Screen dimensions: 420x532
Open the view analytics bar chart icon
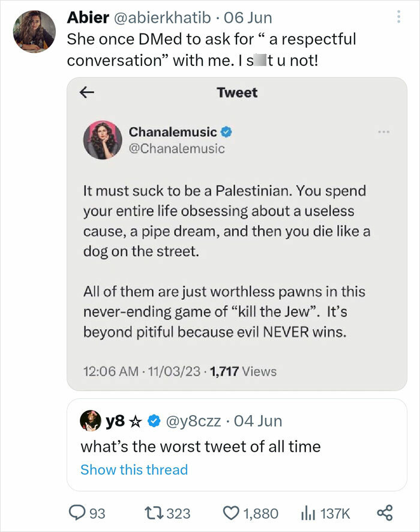coord(309,513)
